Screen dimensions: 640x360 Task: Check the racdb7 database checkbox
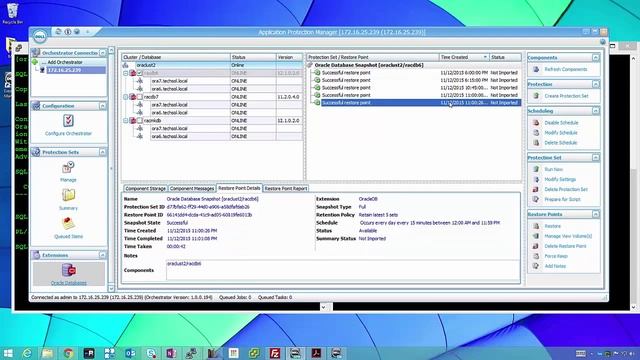pyautogui.click(x=140, y=97)
